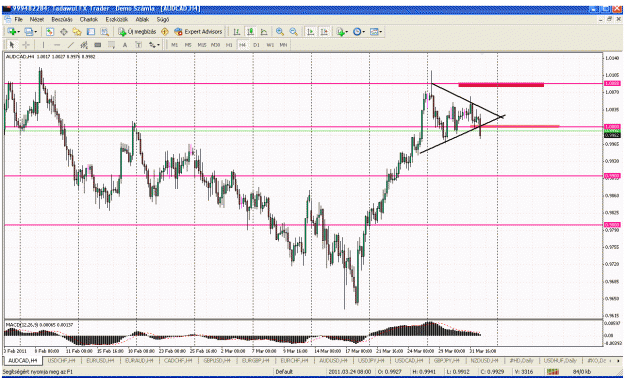Toggle the Terminal window icon
The image size is (625, 378).
(x=91, y=32)
